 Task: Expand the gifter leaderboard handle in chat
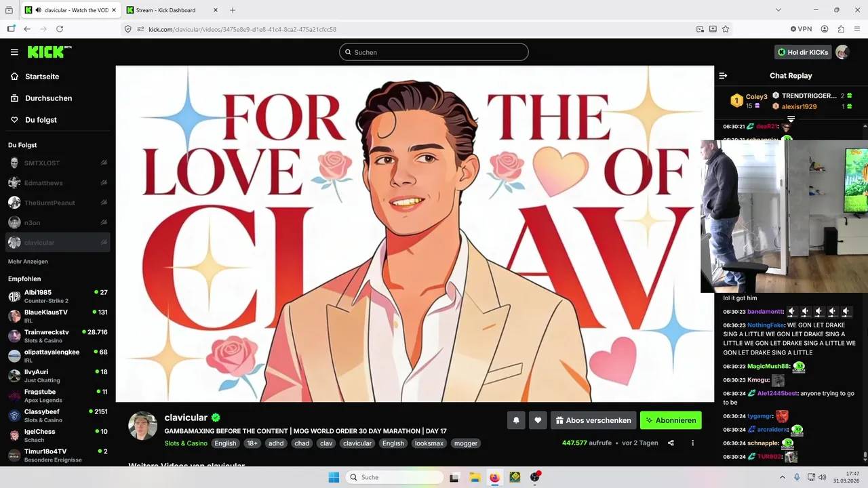(x=791, y=119)
